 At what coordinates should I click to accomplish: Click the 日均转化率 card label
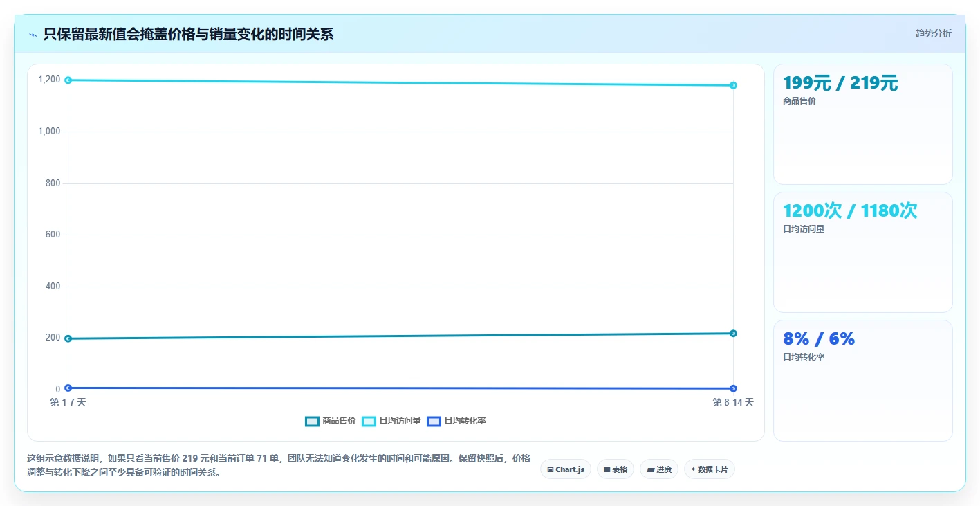(804, 357)
